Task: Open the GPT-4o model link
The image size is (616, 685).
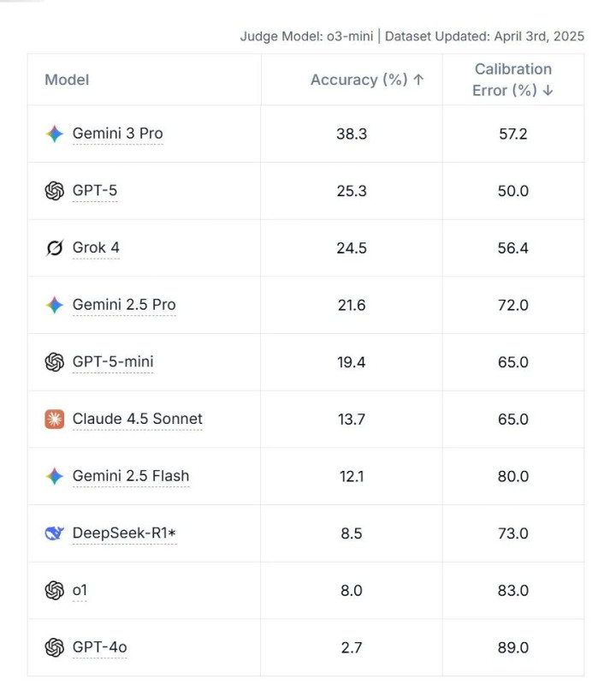Action: pos(99,647)
